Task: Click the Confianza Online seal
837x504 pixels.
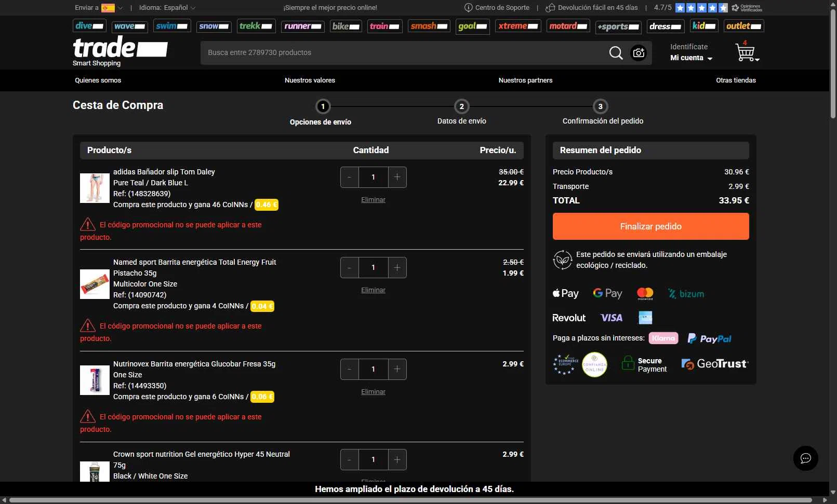Action: (594, 364)
